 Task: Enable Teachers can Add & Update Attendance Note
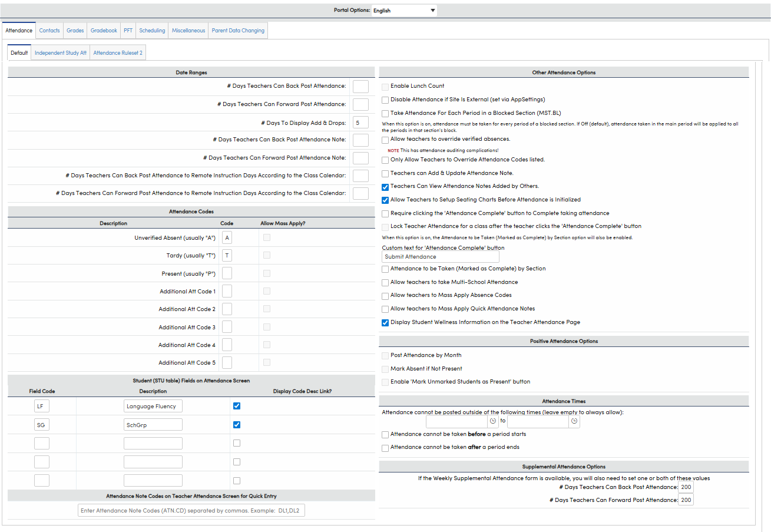(x=385, y=174)
